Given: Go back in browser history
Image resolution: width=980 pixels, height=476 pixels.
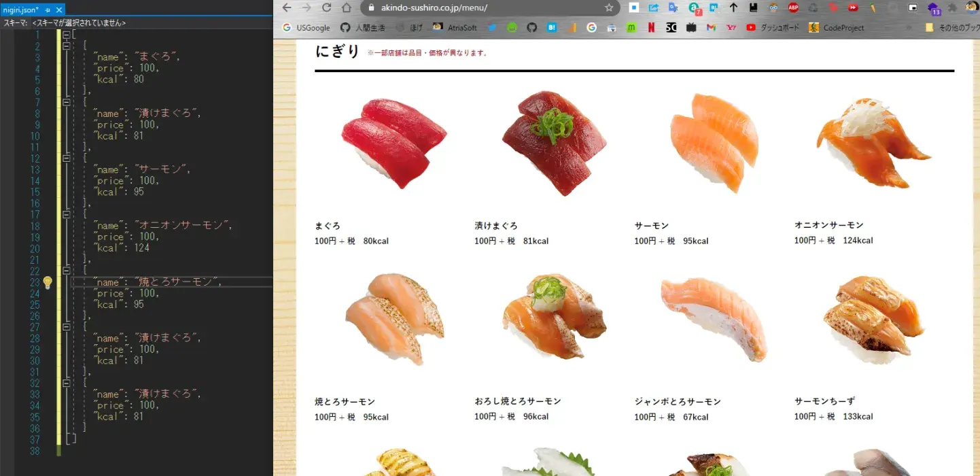Looking at the screenshot, I should tap(286, 7).
